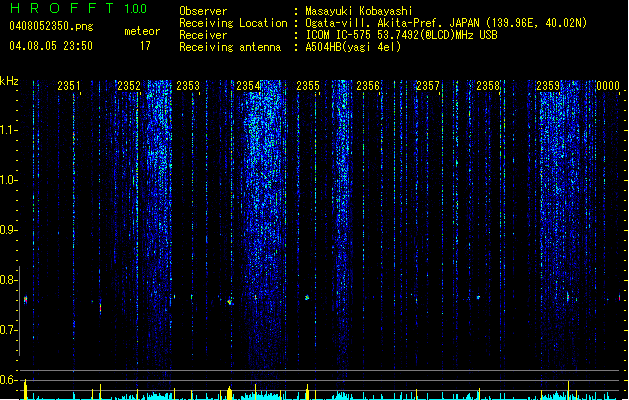The width and height of the screenshot is (629, 400).
Task: Click the Receiving Location label
Action: 233,23
